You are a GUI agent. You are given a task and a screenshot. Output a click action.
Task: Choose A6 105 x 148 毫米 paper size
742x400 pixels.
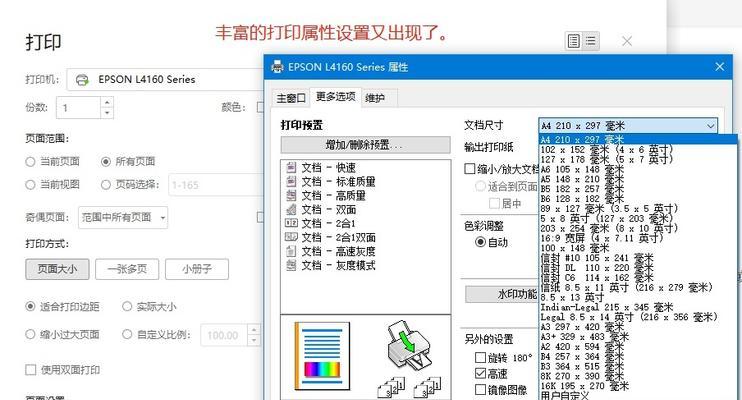638,169
